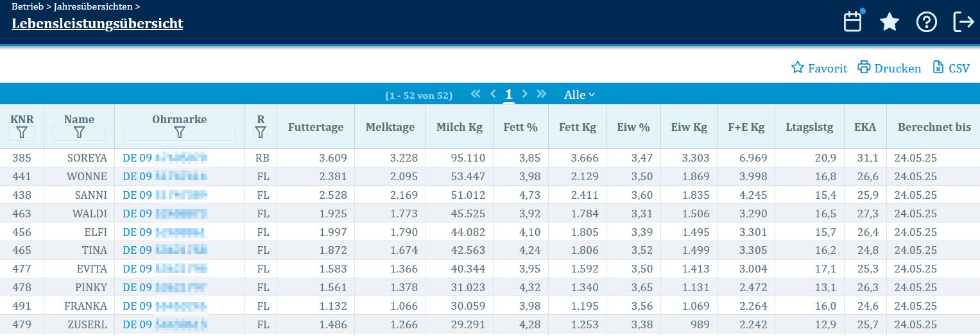This screenshot has width=980, height=336.
Task: Open ear tag link for WONNE
Action: coord(165,176)
